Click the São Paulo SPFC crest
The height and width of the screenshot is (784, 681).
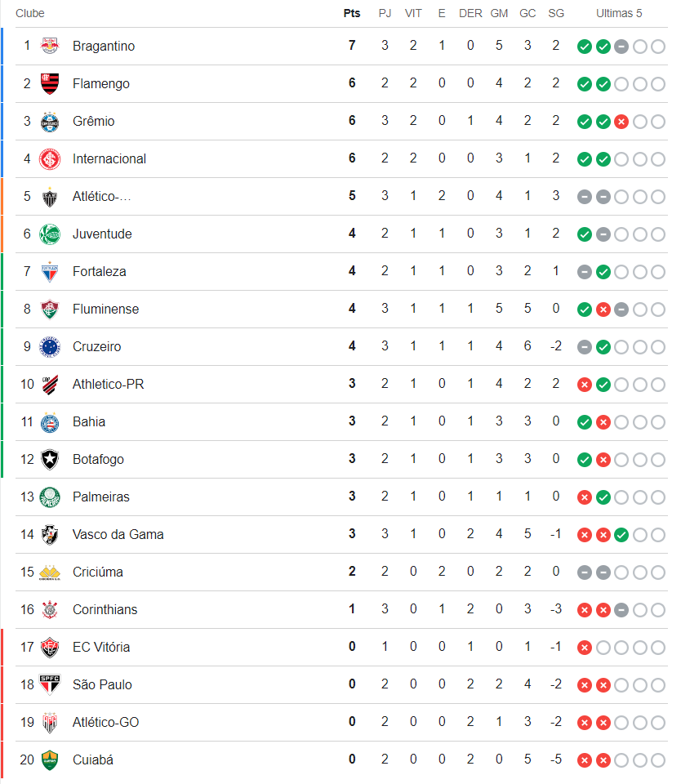click(50, 684)
